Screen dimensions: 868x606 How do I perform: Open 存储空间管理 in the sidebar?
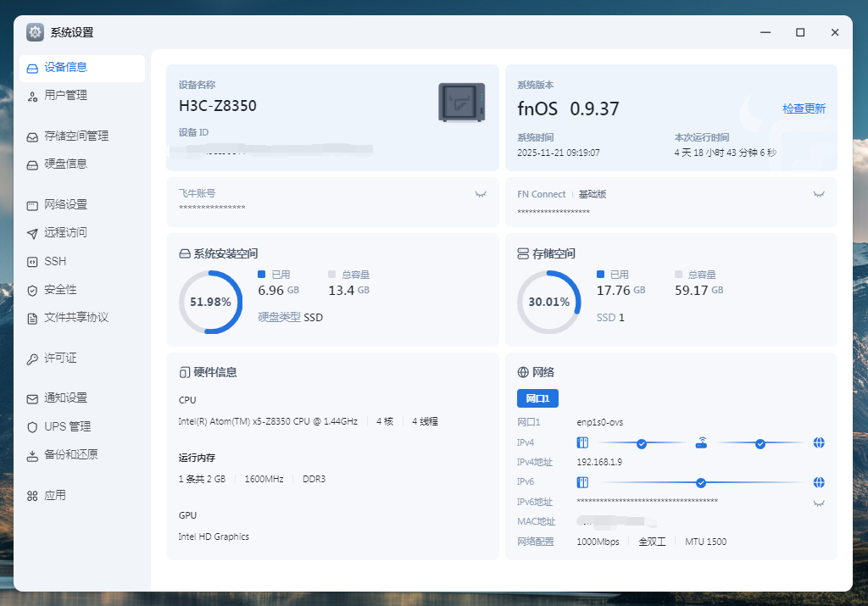point(76,136)
